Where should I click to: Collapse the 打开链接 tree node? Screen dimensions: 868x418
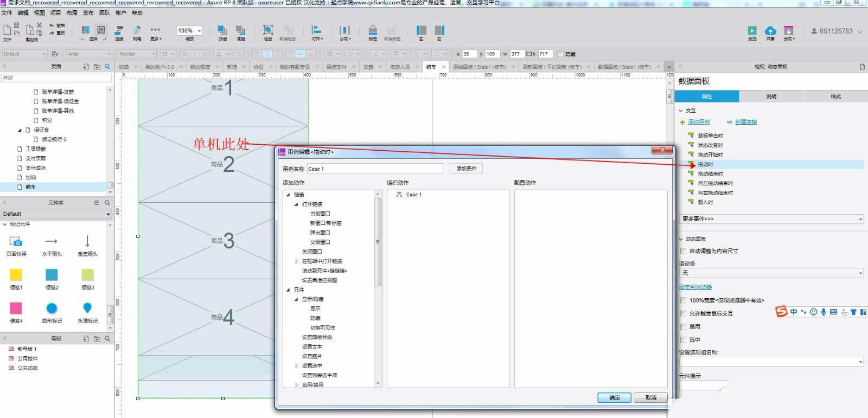296,204
